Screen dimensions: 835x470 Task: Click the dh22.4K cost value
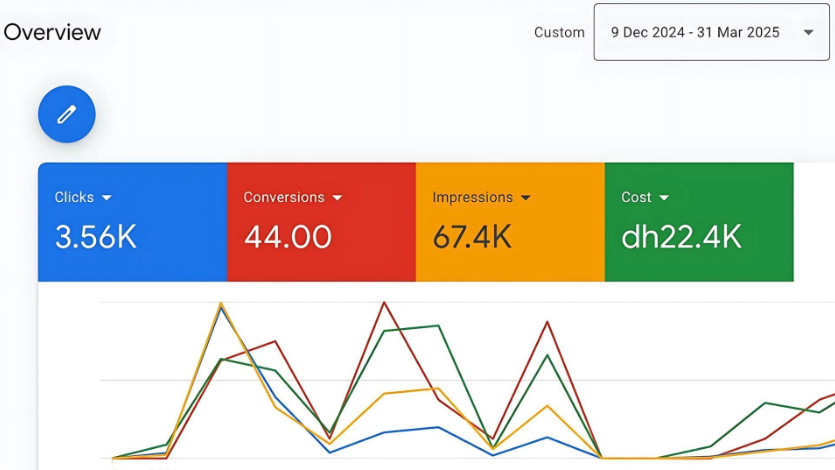(x=681, y=237)
